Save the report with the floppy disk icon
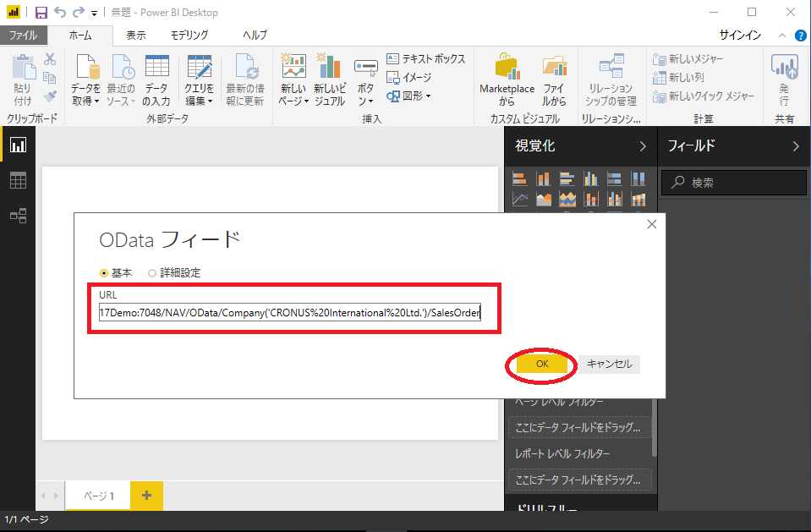Screen dimensions: 811x532 click(41, 13)
